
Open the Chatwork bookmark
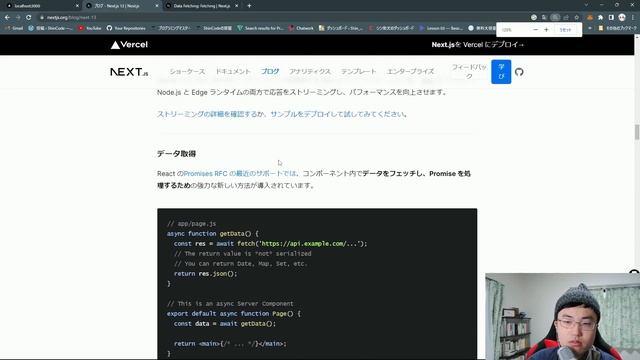[x=301, y=28]
